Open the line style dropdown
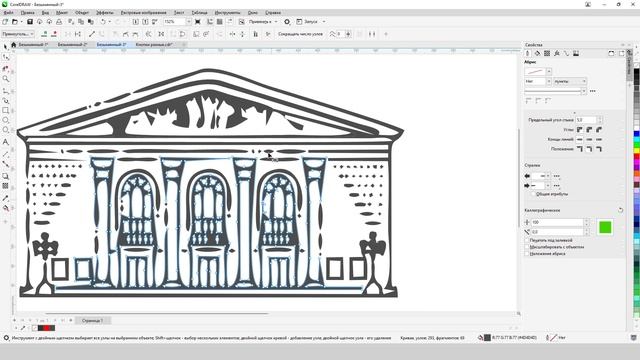 (x=584, y=91)
